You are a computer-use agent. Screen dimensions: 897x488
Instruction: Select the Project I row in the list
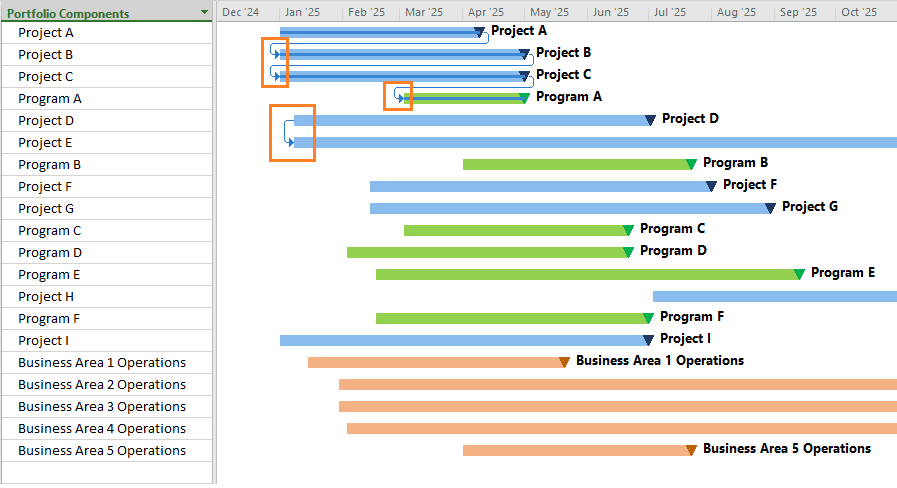click(107, 341)
